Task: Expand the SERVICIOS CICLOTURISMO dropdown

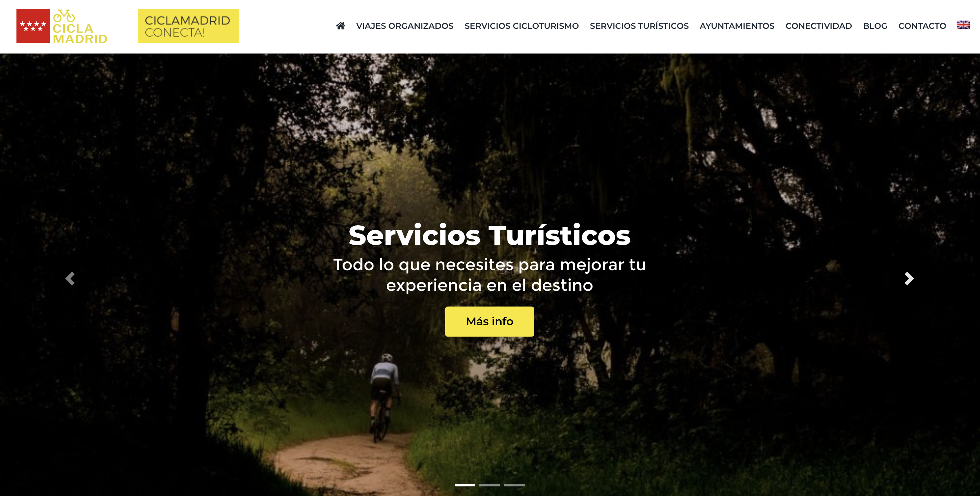Action: click(x=522, y=26)
